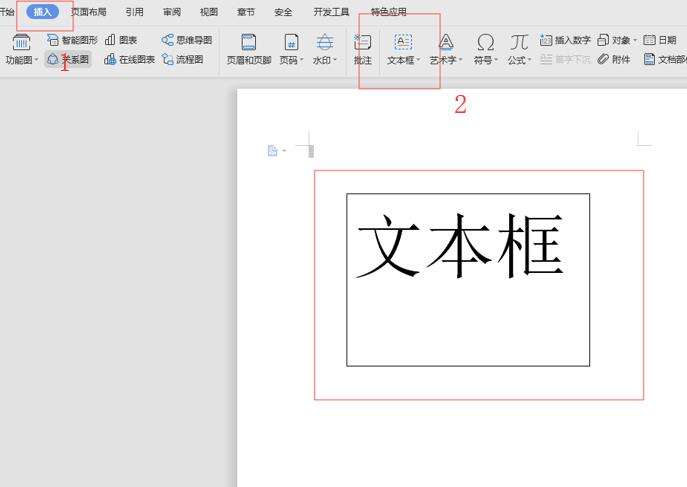Click the page icon beside document margin
The height and width of the screenshot is (487, 687).
pos(272,151)
